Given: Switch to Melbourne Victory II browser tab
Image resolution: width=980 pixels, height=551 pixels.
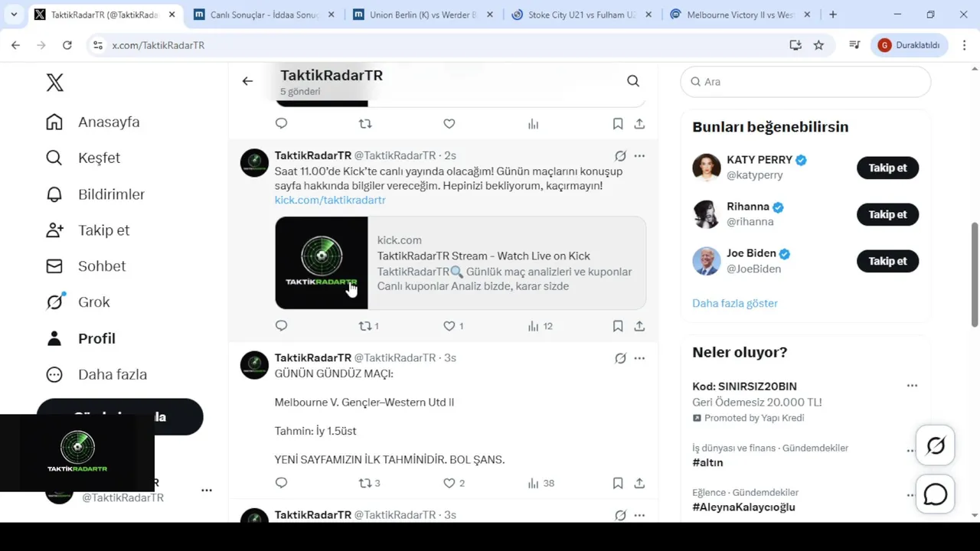Looking at the screenshot, I should click(x=740, y=15).
